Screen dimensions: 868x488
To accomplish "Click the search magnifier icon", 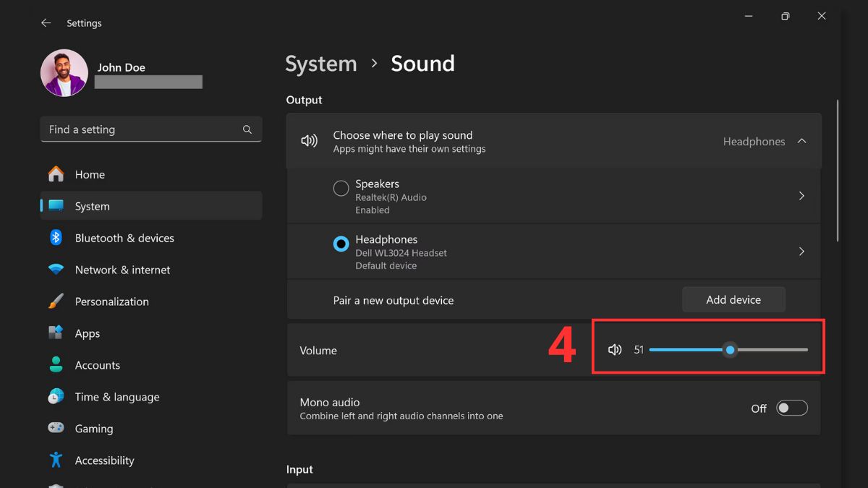I will point(247,129).
